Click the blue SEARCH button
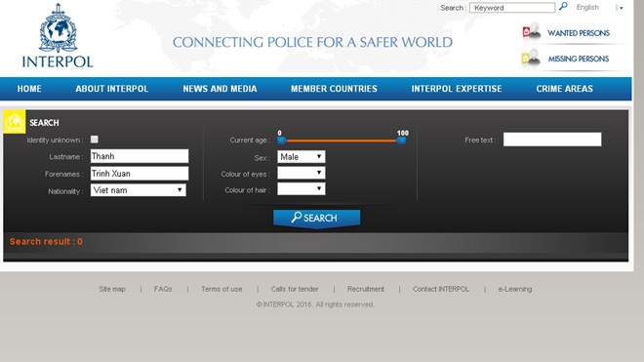The image size is (644, 362). 317,218
